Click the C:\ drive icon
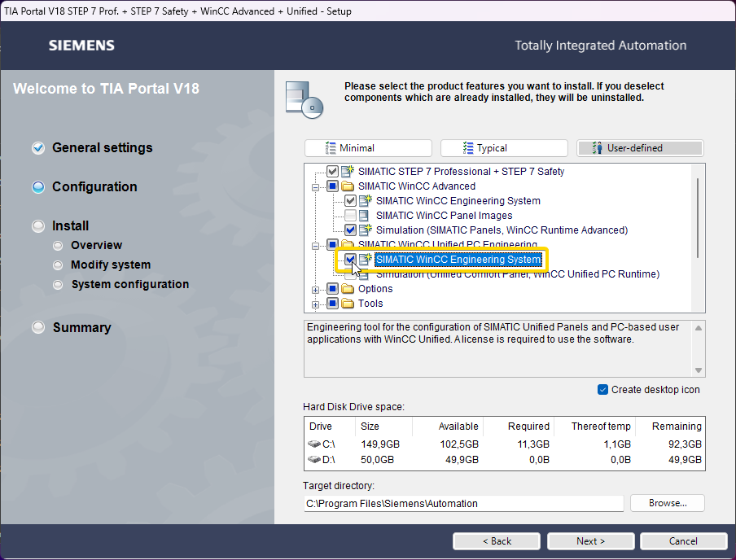 (314, 444)
